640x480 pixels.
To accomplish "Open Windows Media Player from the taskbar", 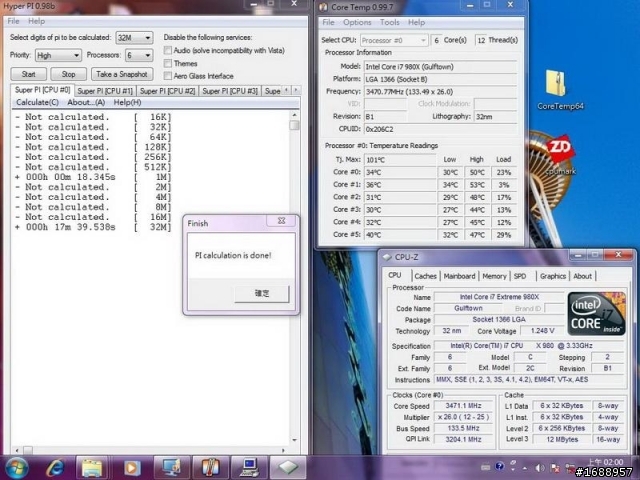I will coord(131,468).
